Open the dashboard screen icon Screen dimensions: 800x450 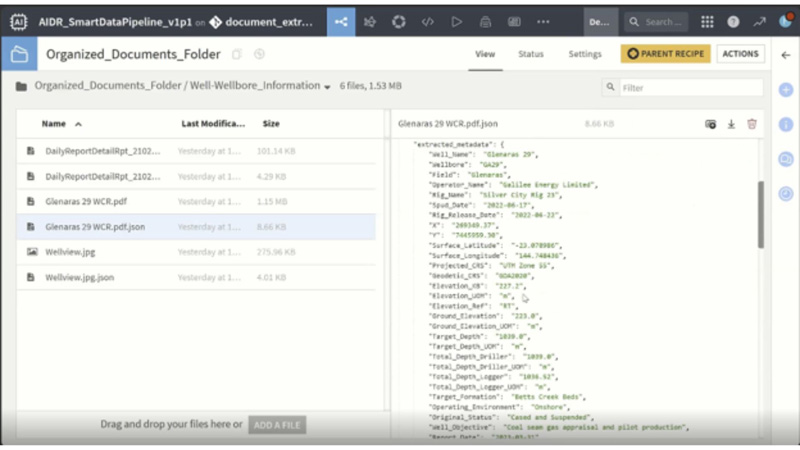(514, 22)
